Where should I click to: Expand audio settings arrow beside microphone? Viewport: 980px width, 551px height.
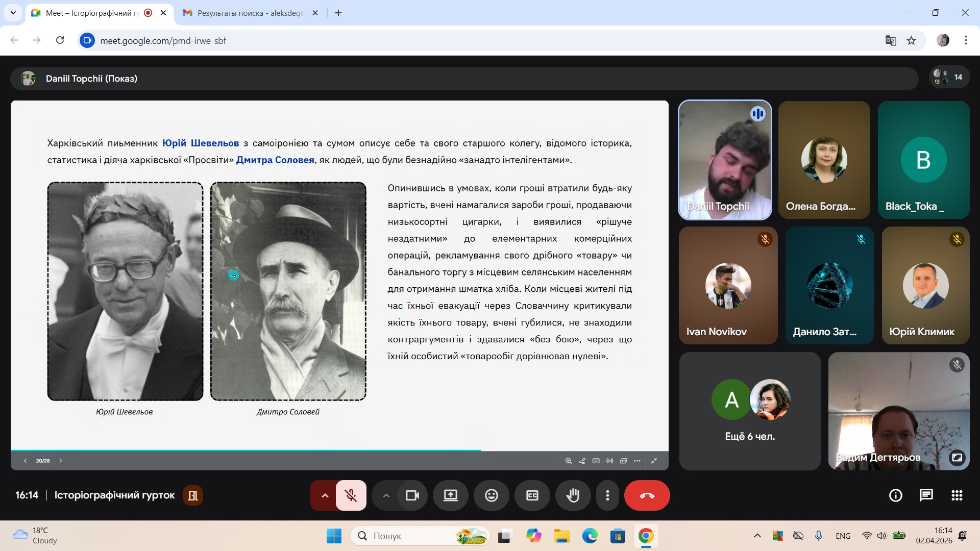click(x=325, y=495)
